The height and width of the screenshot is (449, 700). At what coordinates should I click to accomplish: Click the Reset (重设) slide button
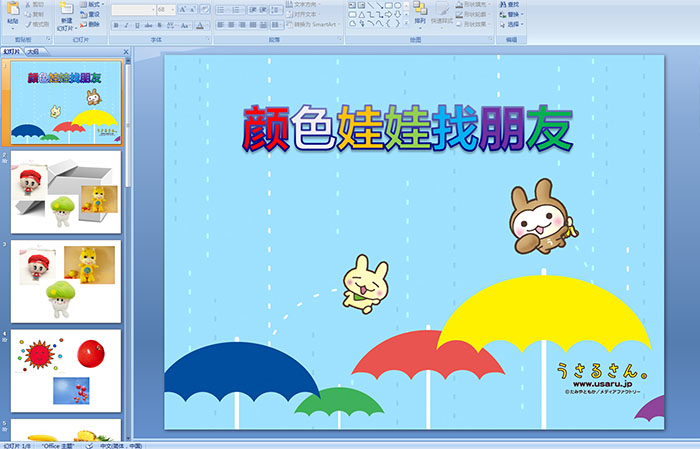(90, 14)
